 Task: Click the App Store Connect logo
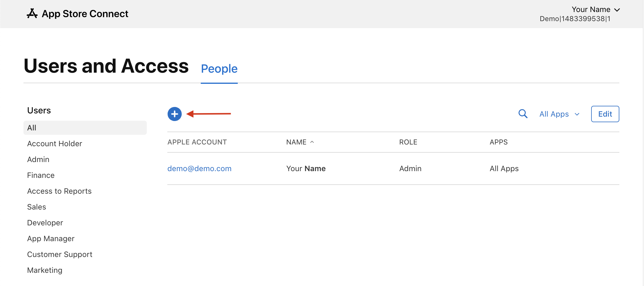(x=77, y=14)
